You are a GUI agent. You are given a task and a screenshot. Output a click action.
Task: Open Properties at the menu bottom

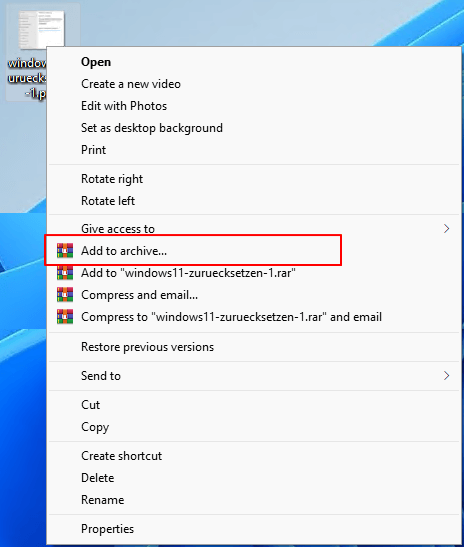pos(107,529)
